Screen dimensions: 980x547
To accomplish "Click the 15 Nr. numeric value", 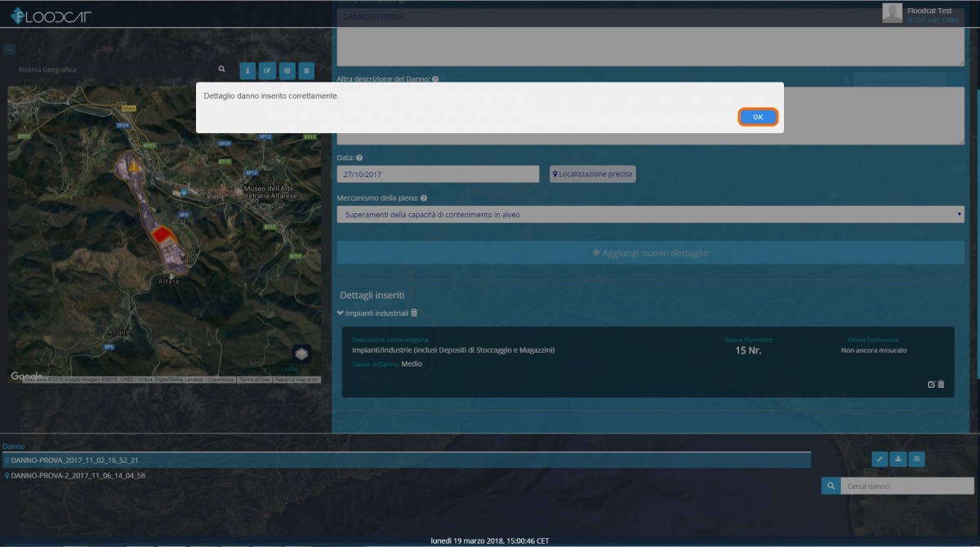I will pyautogui.click(x=748, y=350).
